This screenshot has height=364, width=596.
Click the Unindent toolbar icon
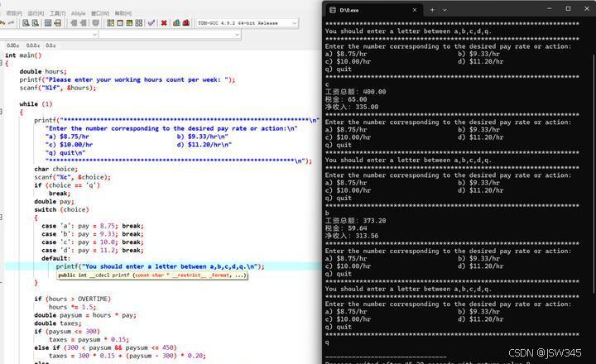(x=84, y=23)
